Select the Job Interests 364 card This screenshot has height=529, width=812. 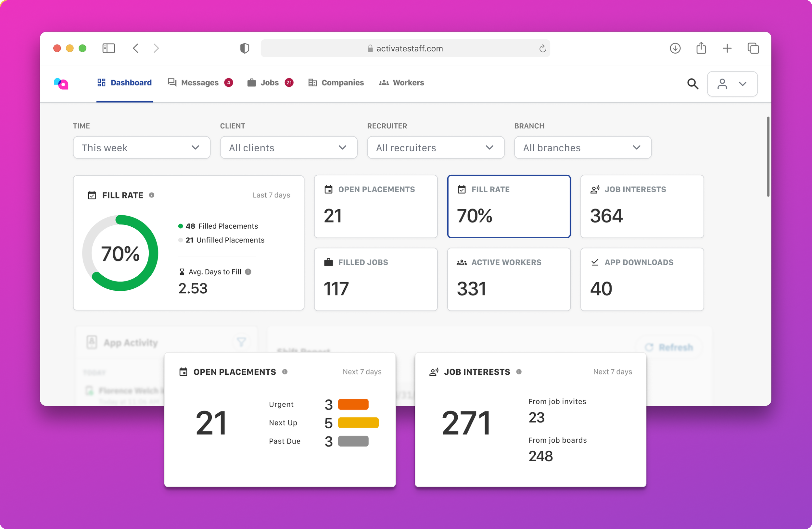642,206
